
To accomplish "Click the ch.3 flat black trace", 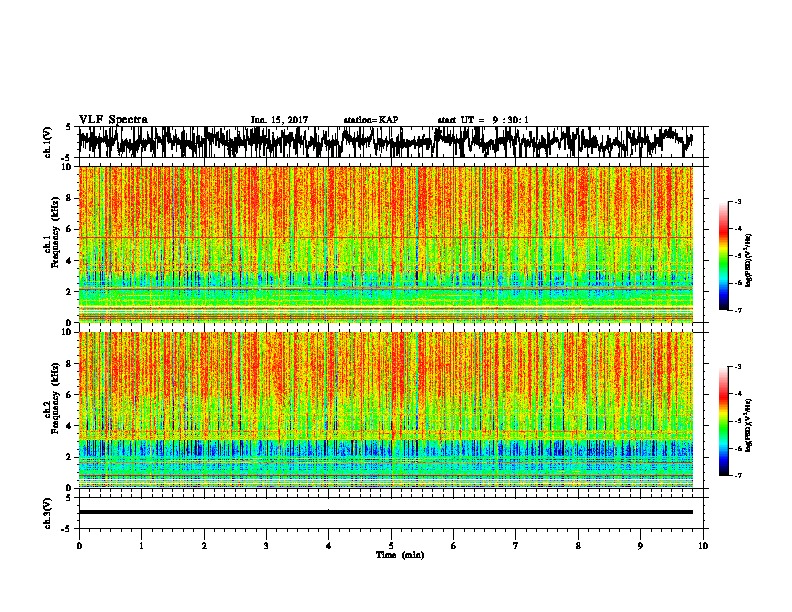I will coord(386,512).
